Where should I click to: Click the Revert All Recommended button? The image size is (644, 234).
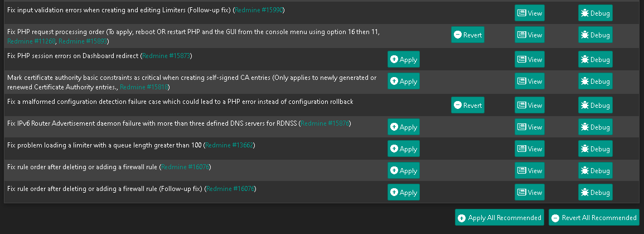point(594,217)
